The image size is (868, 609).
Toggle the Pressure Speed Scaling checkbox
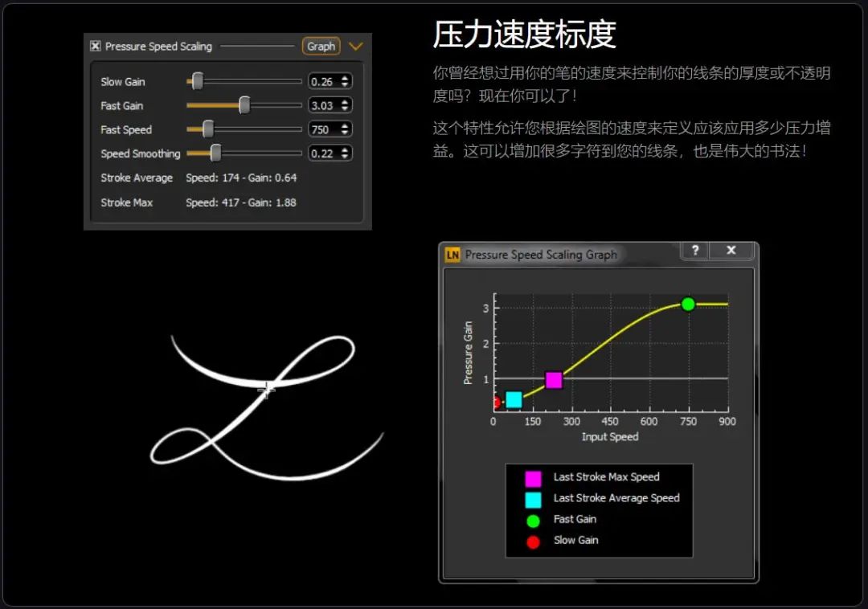point(95,46)
